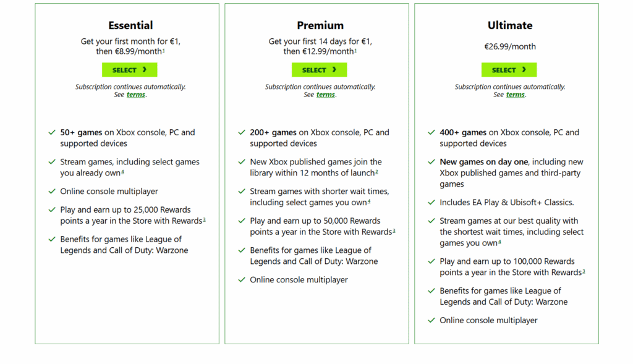
Task: Open footnote 2 after 'within 12 months of launch'
Action: (x=376, y=172)
